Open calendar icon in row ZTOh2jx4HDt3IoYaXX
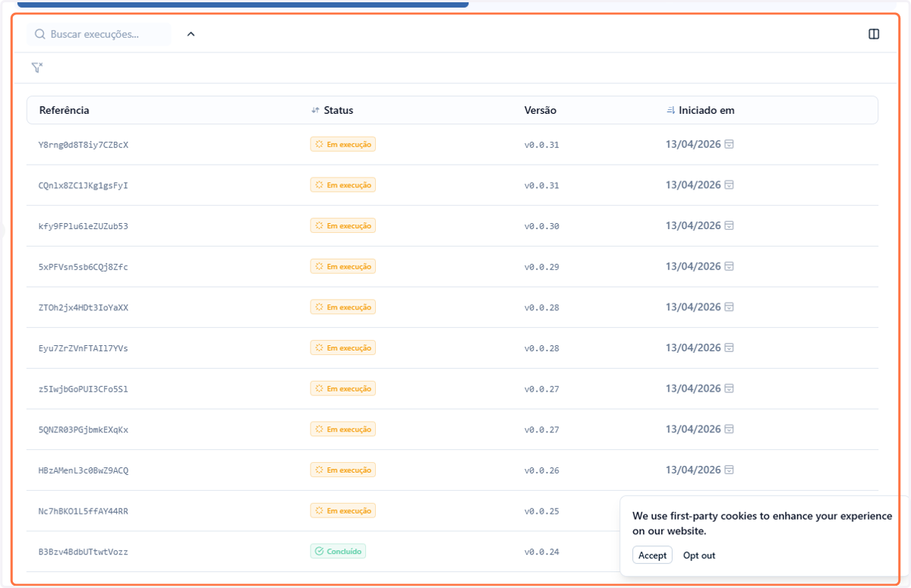Image resolution: width=911 pixels, height=588 pixels. click(730, 307)
